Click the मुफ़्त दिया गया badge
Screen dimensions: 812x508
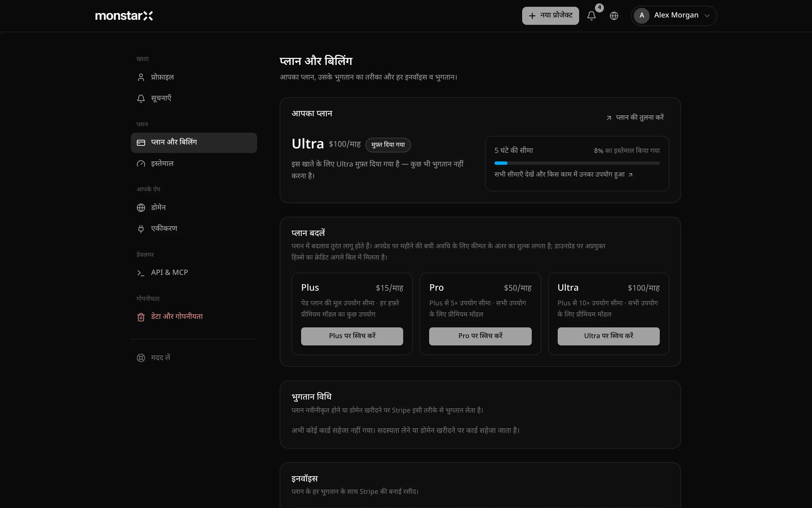click(388, 145)
